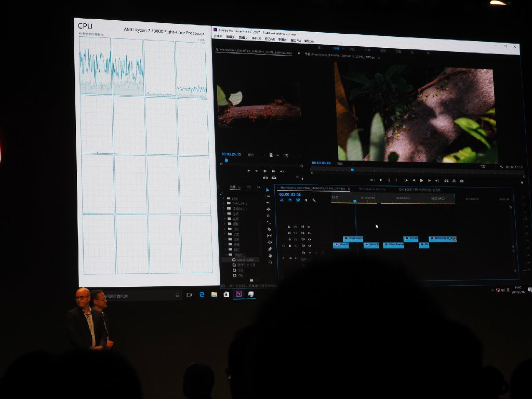Open the 文件(F) menu
The image size is (532, 399).
click(218, 36)
